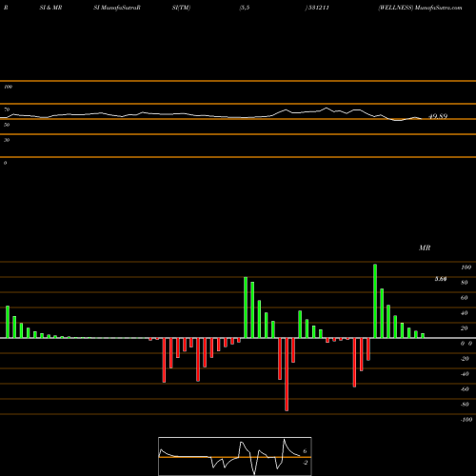Click the mini overview chart thumbnail

[x=235, y=456]
